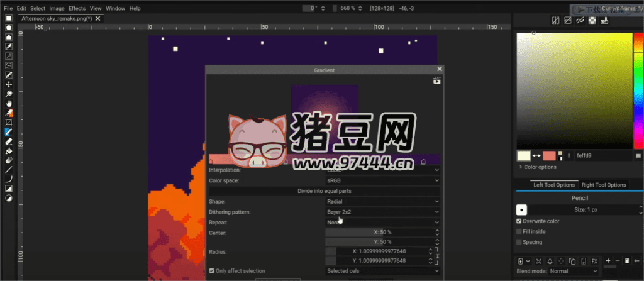Click the right salmon color swatch

pyautogui.click(x=549, y=156)
